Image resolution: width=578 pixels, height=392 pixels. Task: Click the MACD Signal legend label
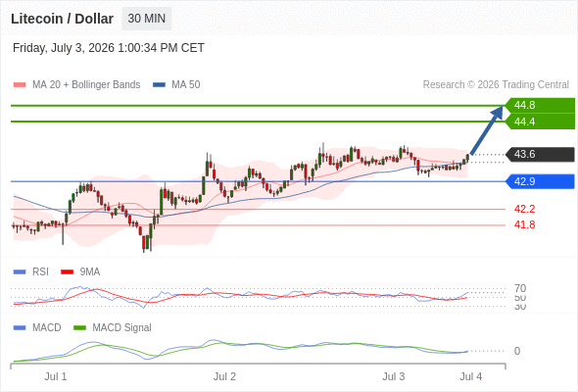click(x=122, y=327)
